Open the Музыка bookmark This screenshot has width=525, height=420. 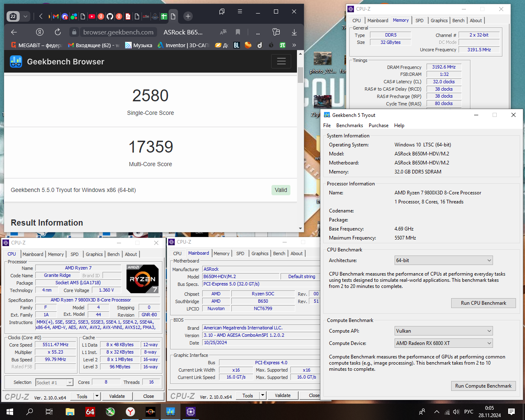coord(139,45)
